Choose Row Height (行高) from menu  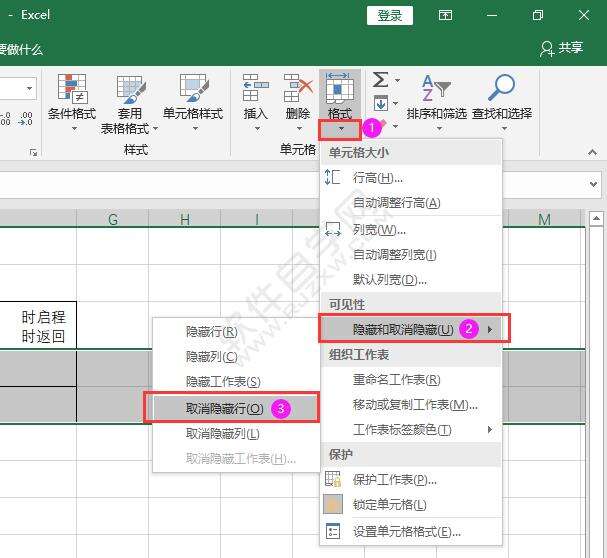click(377, 177)
